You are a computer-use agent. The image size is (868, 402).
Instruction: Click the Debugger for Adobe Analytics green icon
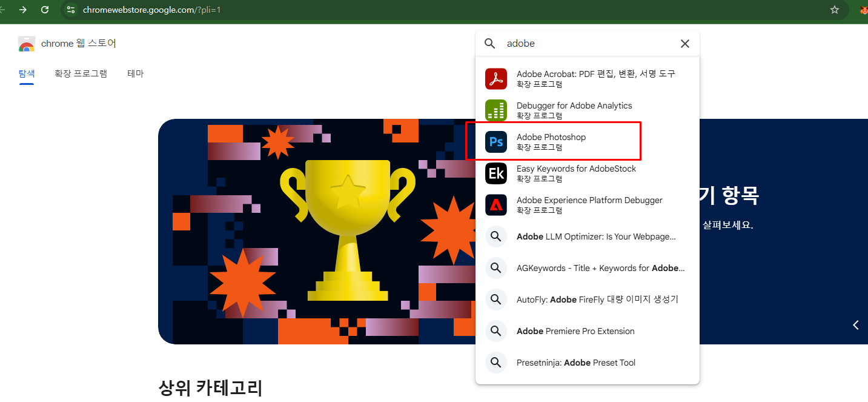pos(496,110)
